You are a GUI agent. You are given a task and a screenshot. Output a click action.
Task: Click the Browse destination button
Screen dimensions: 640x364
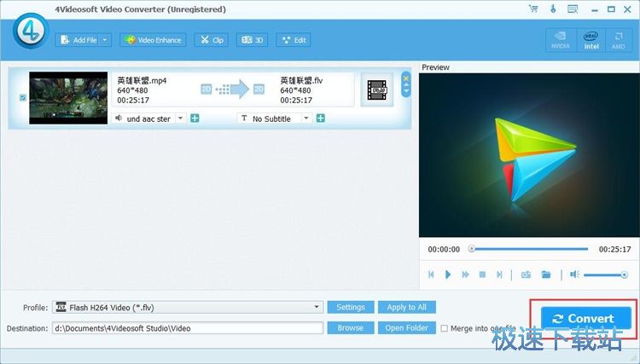[x=350, y=327]
